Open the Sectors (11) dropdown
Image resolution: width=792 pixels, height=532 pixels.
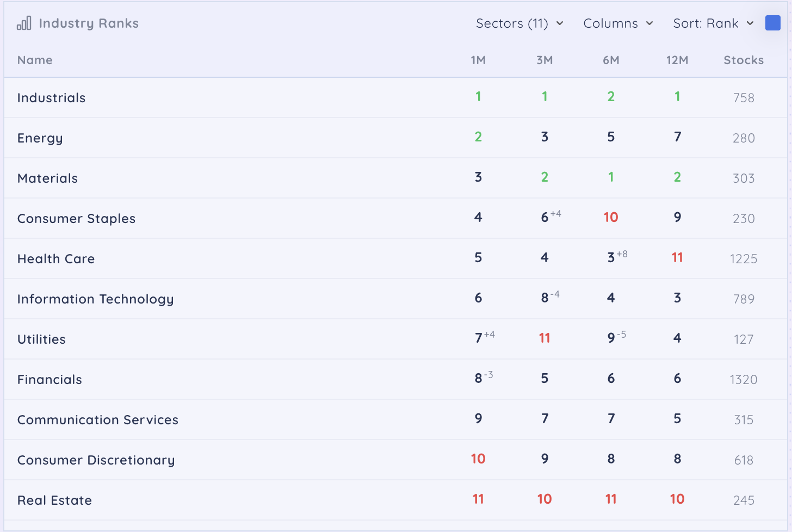pos(519,23)
